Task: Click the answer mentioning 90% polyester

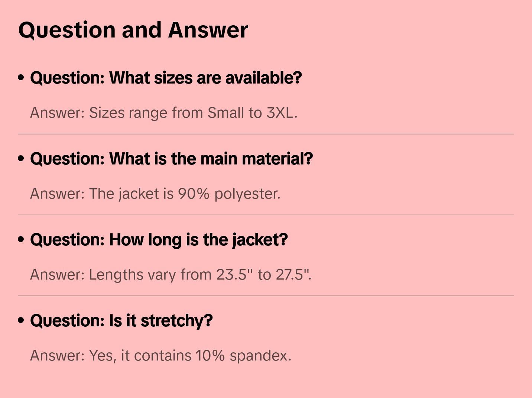Action: [x=155, y=194]
